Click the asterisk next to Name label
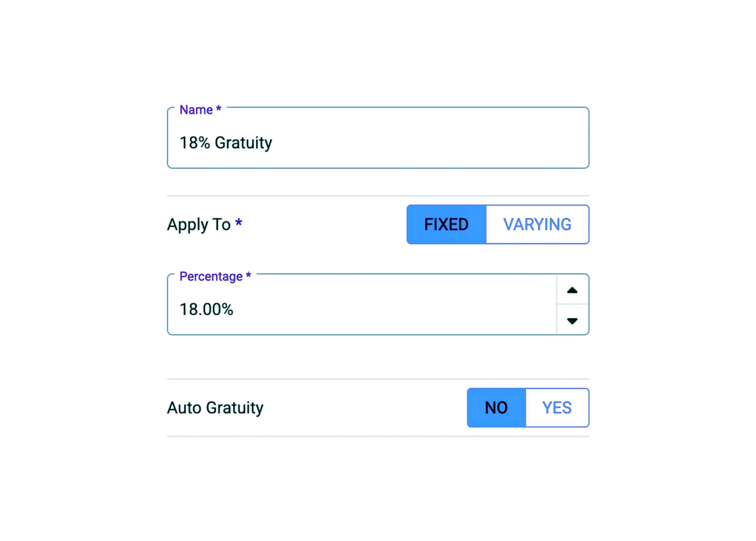Image resolution: width=756 pixels, height=541 pixels. pos(218,109)
